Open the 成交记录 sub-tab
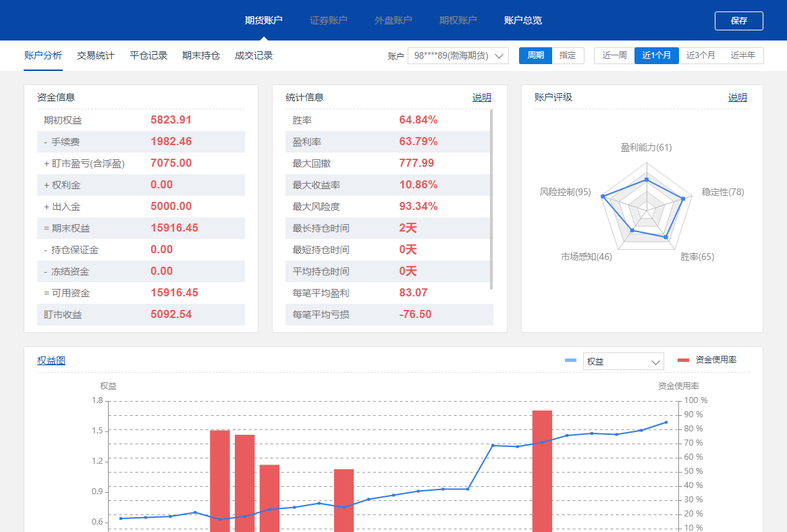The width and height of the screenshot is (787, 532). 254,55
